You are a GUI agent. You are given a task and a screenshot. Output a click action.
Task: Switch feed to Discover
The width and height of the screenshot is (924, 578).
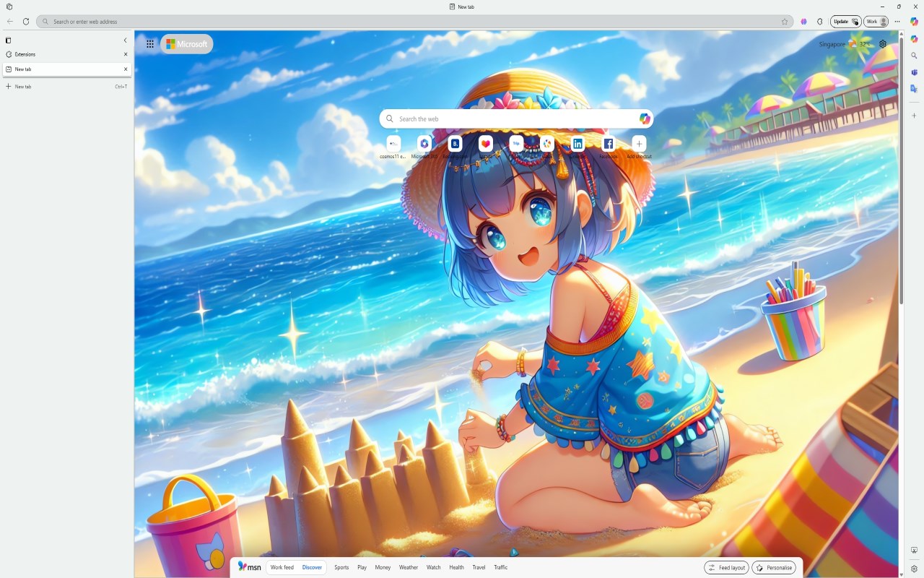312,568
